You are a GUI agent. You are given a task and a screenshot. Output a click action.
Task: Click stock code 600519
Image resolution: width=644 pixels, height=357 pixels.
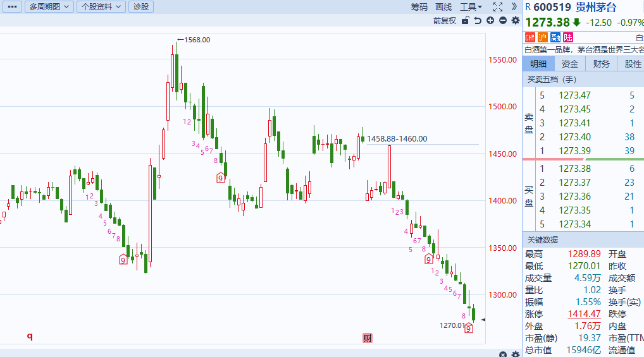[x=552, y=7]
